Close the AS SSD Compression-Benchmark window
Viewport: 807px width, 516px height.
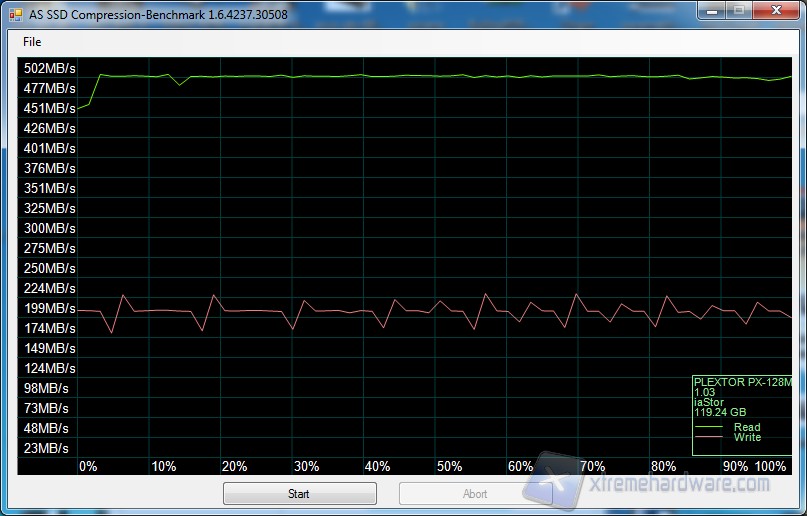click(775, 10)
